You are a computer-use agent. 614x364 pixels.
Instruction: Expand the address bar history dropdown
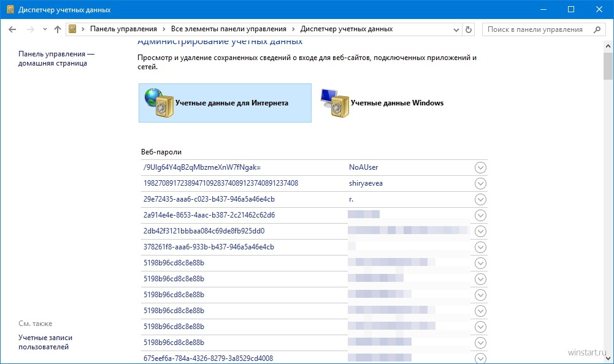[x=456, y=30]
